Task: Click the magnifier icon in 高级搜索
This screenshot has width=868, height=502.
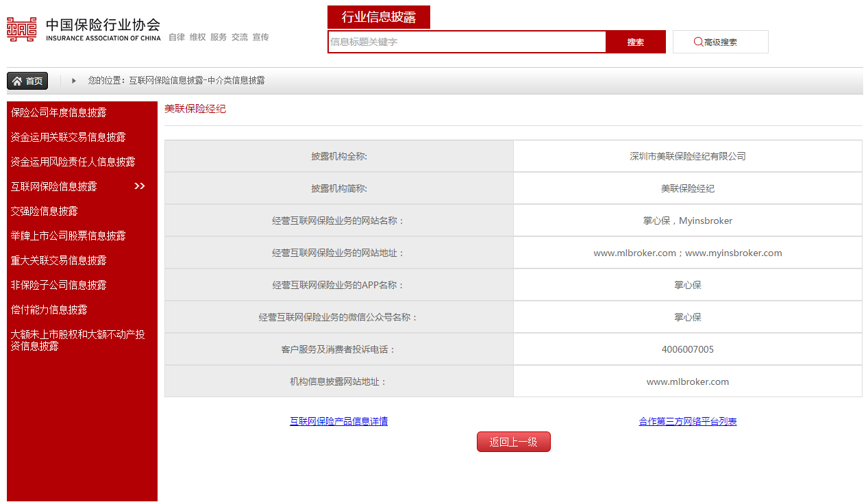Action: pyautogui.click(x=698, y=42)
